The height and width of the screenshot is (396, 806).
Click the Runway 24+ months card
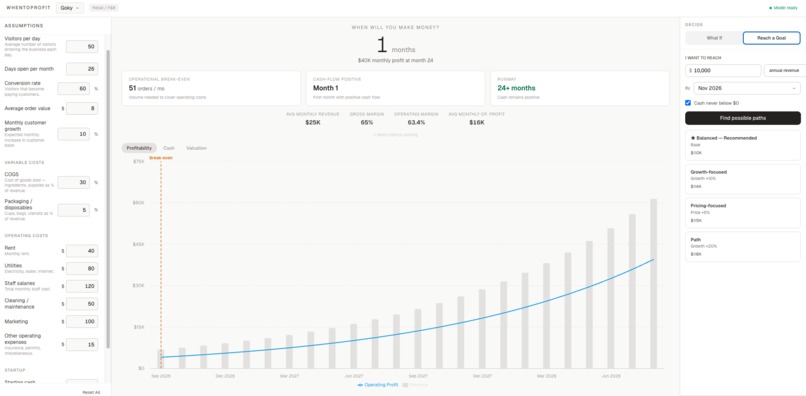click(580, 88)
